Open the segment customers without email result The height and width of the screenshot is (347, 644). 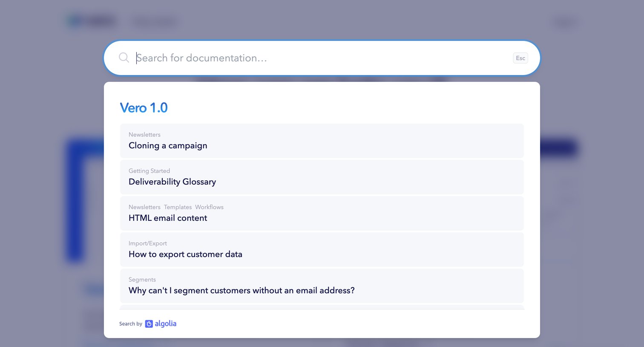click(x=322, y=286)
